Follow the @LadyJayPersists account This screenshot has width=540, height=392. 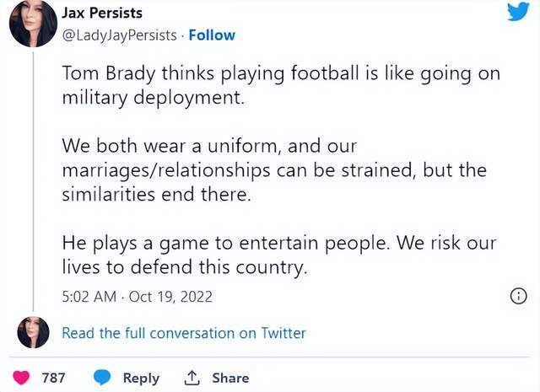pos(212,35)
